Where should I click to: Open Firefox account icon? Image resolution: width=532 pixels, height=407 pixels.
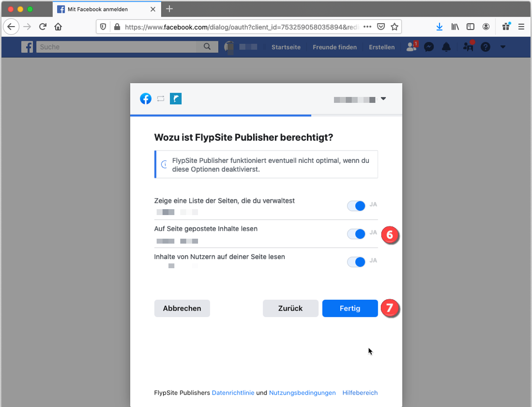click(486, 27)
